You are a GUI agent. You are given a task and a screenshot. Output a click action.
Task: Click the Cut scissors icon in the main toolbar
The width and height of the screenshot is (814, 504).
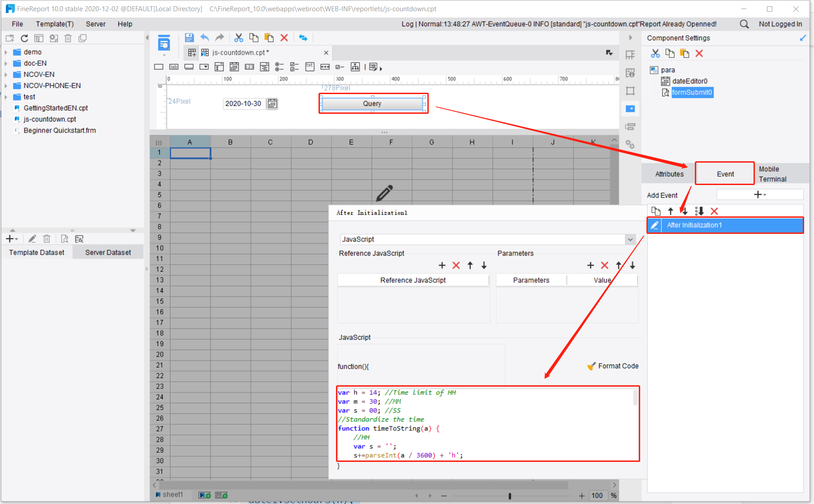click(238, 38)
